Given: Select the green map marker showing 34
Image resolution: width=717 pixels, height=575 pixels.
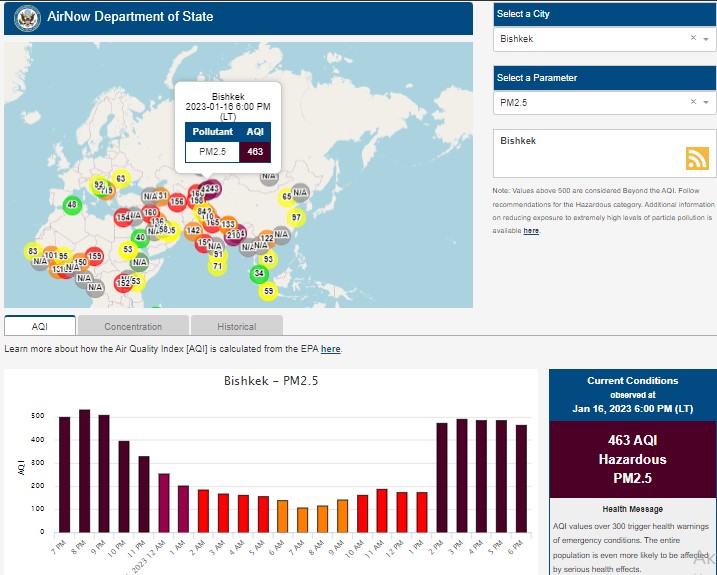Looking at the screenshot, I should 259,273.
